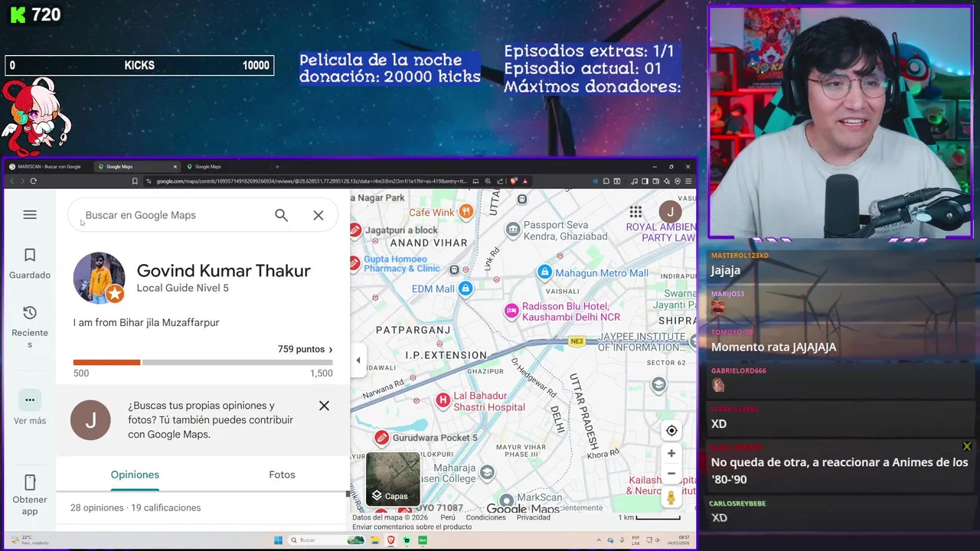Click the 'Local Guide Nivel 5' label

click(182, 289)
